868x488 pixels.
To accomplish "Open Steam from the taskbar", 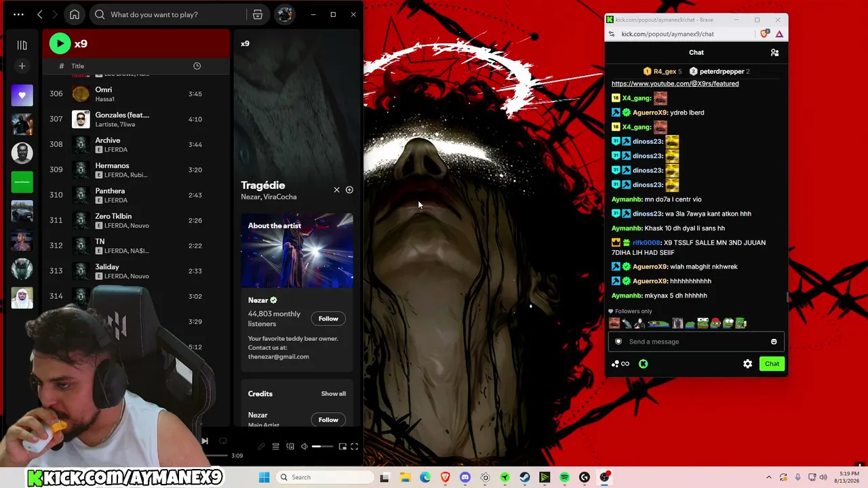I will pos(525,477).
